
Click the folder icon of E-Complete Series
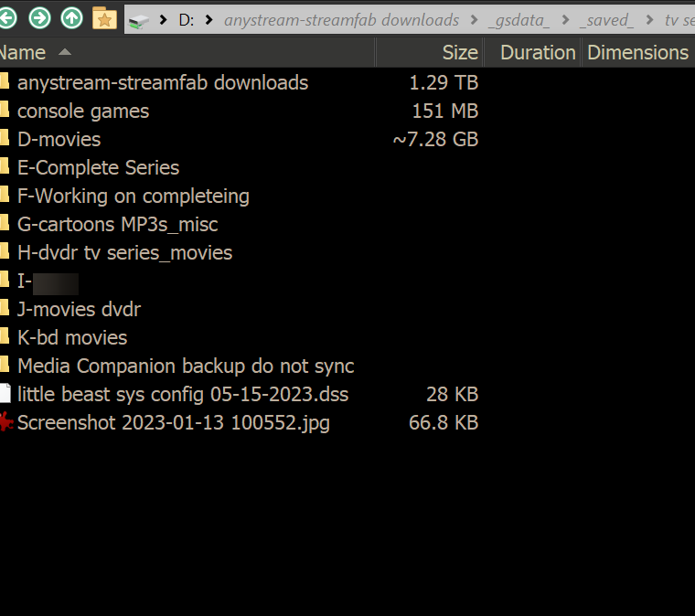coord(5,167)
